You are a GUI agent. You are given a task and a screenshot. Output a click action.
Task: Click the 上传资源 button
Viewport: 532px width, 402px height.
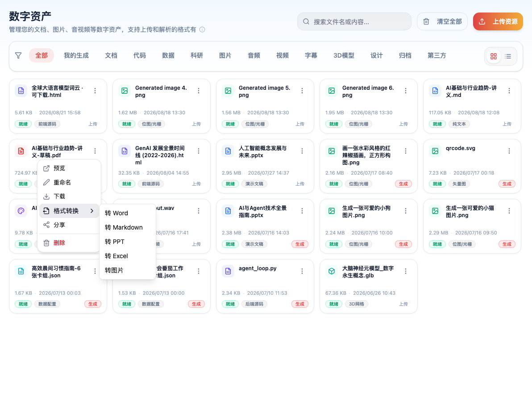click(498, 21)
